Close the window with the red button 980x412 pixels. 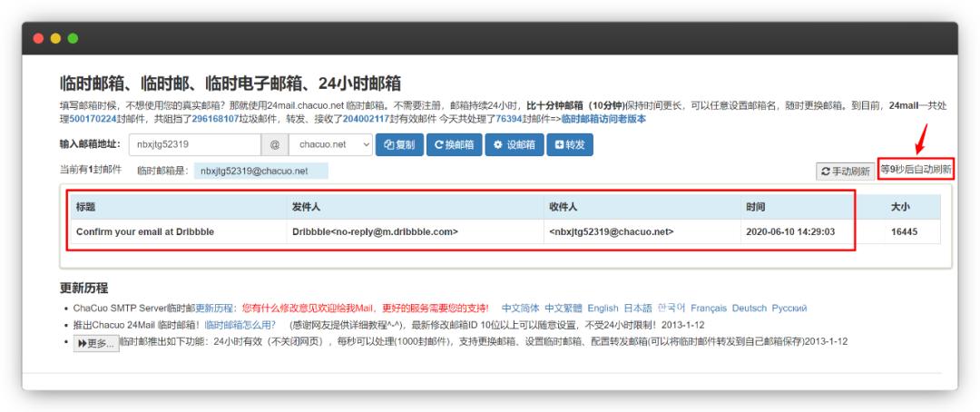coord(38,38)
